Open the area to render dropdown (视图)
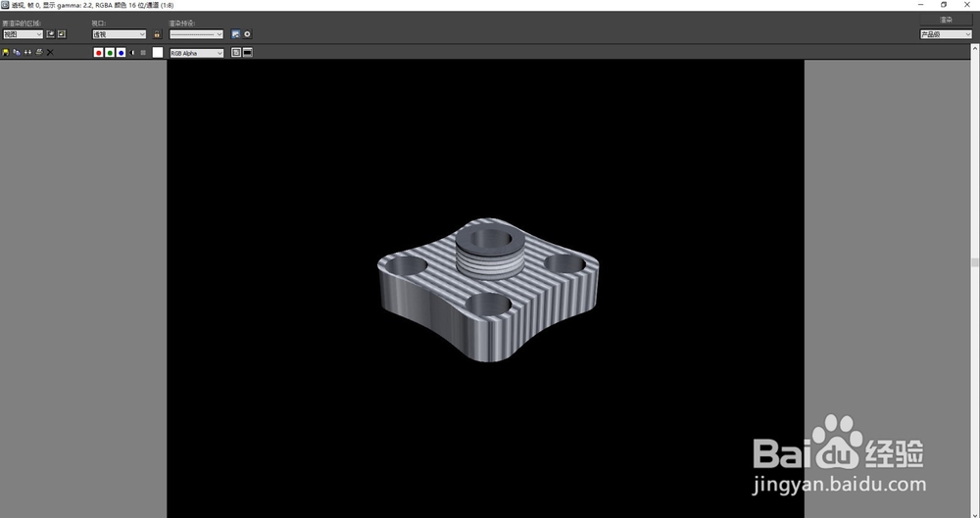Viewport: 980px width, 518px height. coord(23,34)
